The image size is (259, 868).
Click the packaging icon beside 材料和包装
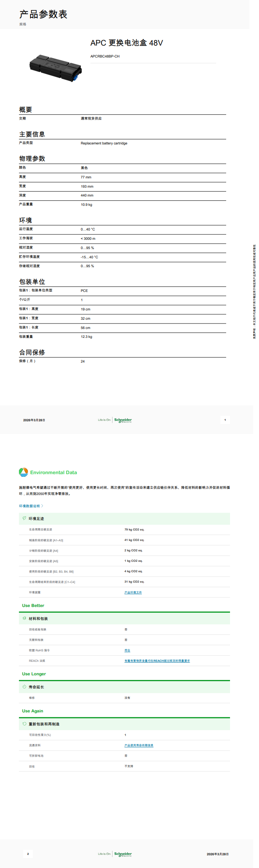click(x=24, y=618)
